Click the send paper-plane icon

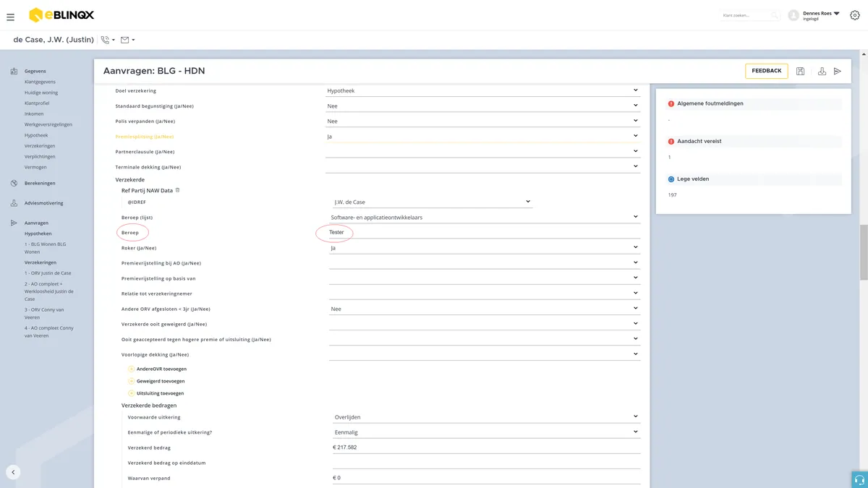point(838,71)
